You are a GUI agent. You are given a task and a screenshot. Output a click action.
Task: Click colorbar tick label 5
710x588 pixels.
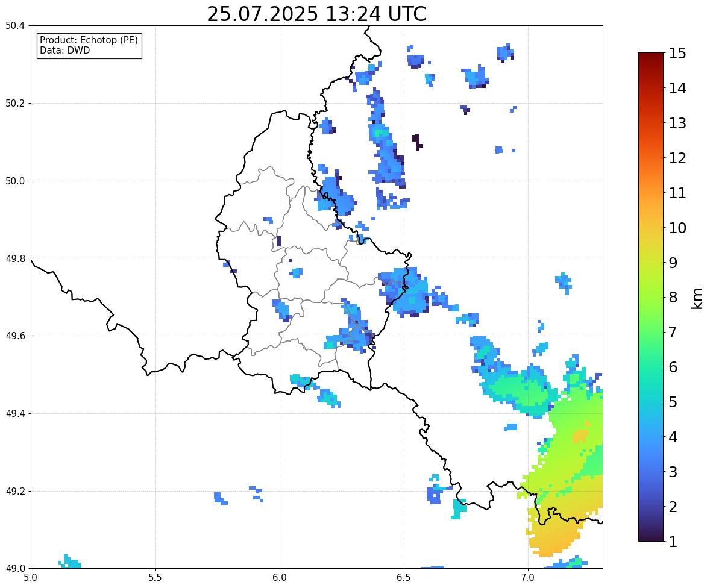tap(673, 402)
